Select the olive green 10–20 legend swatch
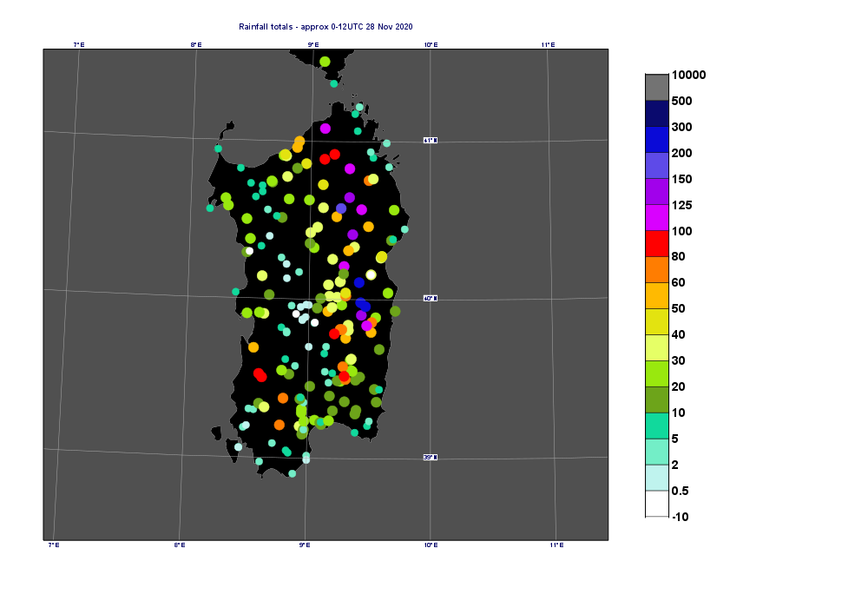Image resolution: width=868 pixels, height=614 pixels. tap(657, 399)
